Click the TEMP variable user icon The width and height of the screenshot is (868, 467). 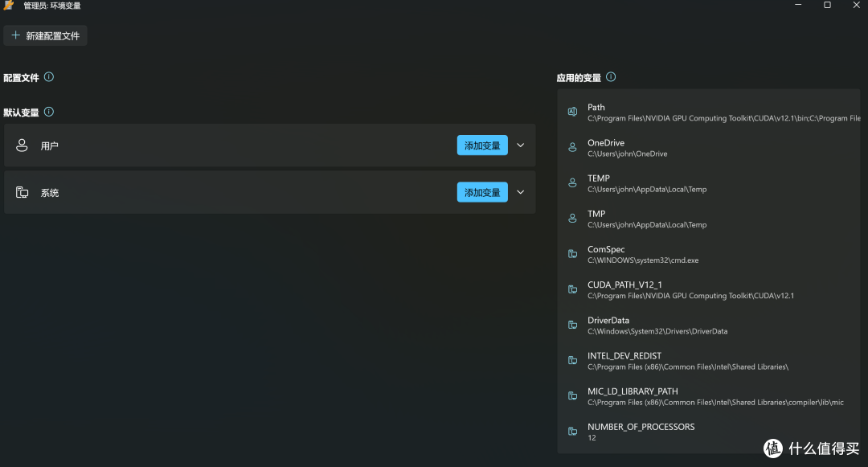[x=572, y=183]
